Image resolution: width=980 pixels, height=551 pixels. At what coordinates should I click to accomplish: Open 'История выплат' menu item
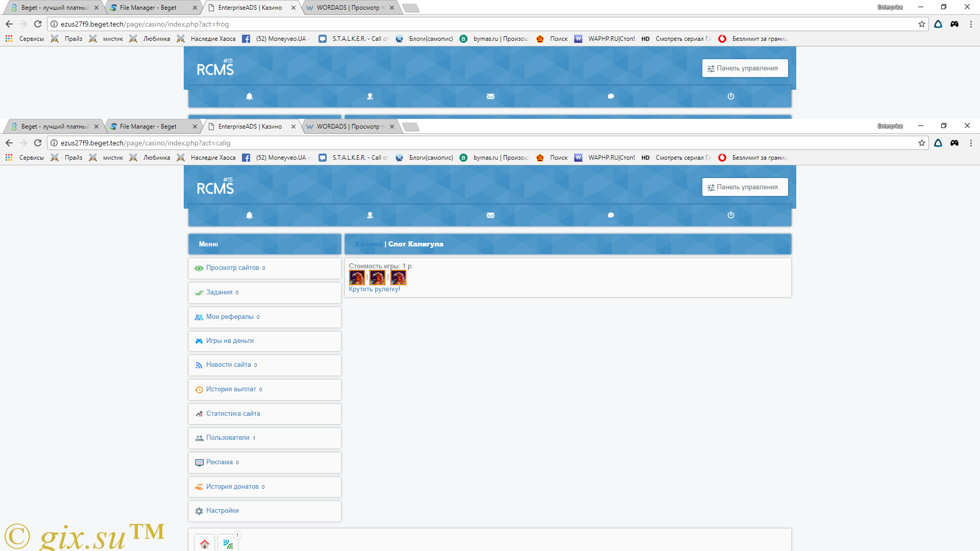264,389
